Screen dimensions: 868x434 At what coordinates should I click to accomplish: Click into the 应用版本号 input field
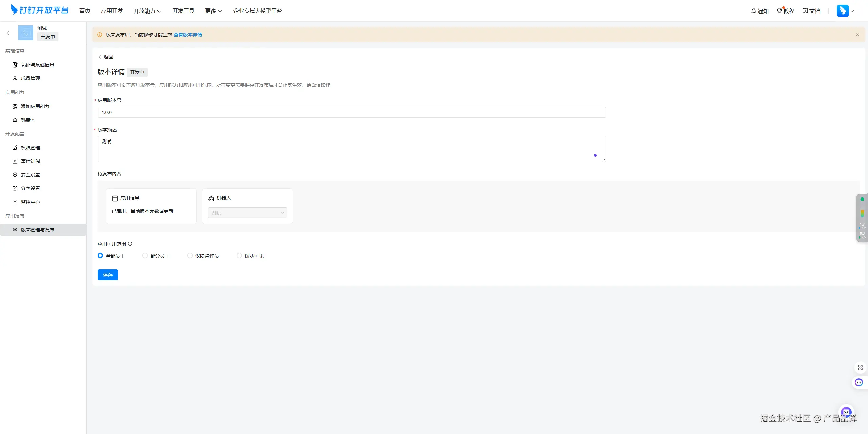pyautogui.click(x=351, y=112)
